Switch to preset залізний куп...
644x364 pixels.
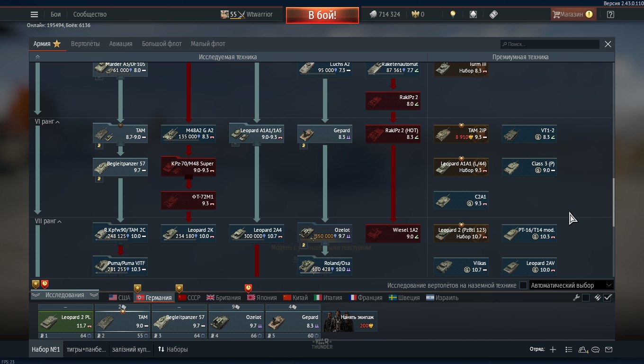click(x=131, y=349)
